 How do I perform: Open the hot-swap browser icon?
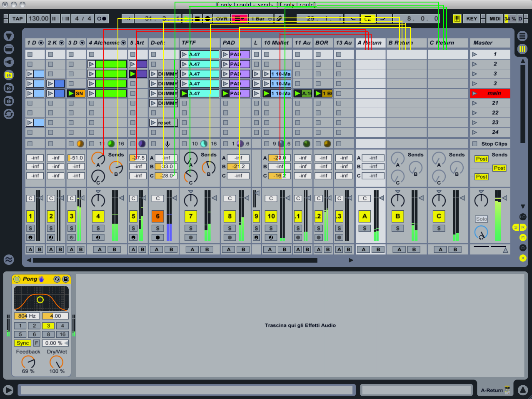point(9,114)
